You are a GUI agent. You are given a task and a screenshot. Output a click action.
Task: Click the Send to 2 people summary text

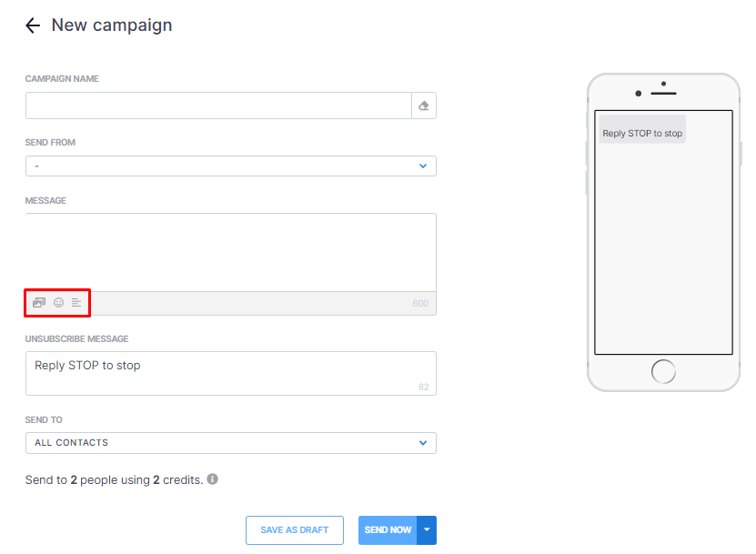115,479
